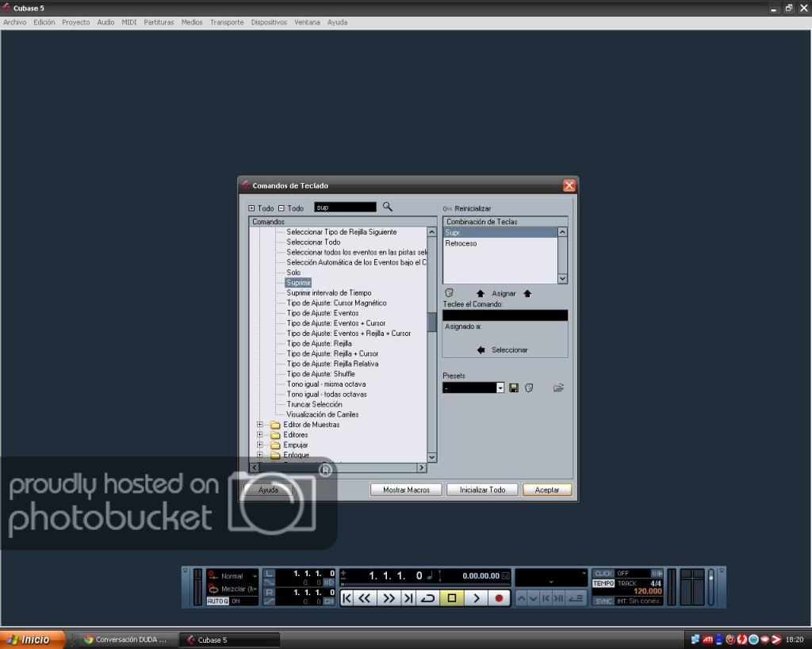Viewport: 812px width, 649px height.
Task: Save preset with floppy disk icon
Action: click(514, 387)
